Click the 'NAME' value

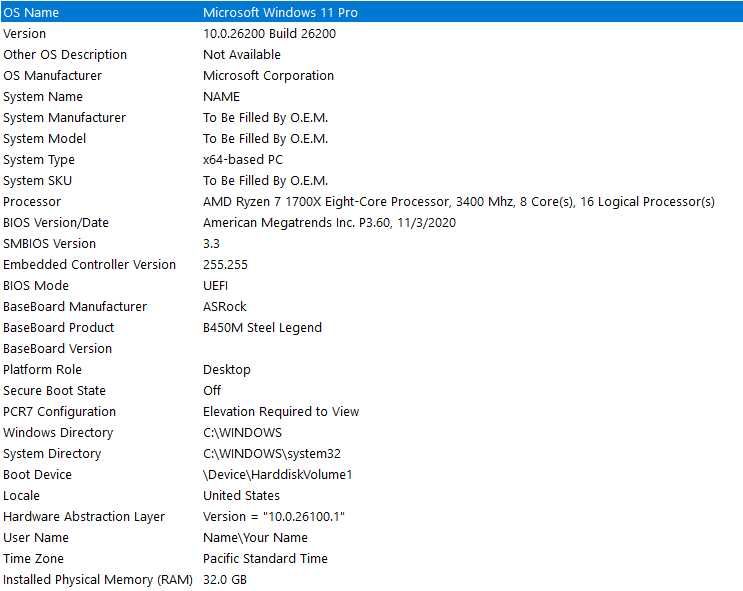(221, 97)
